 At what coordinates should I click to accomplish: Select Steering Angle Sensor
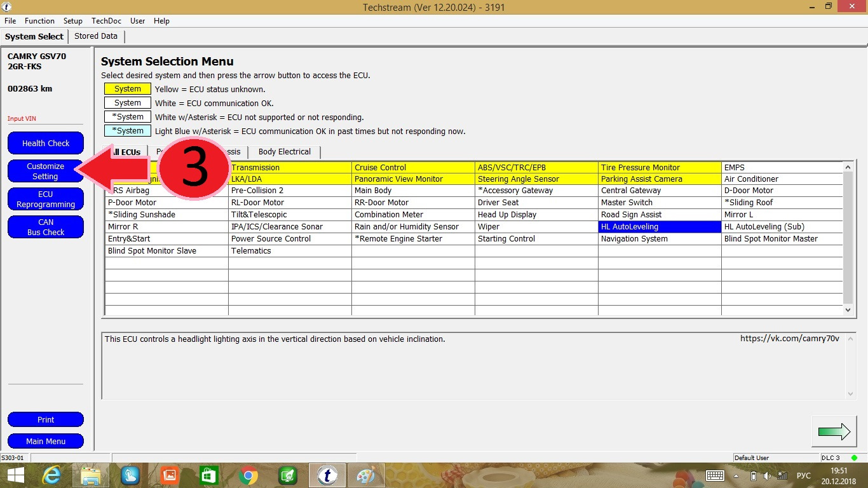click(536, 179)
